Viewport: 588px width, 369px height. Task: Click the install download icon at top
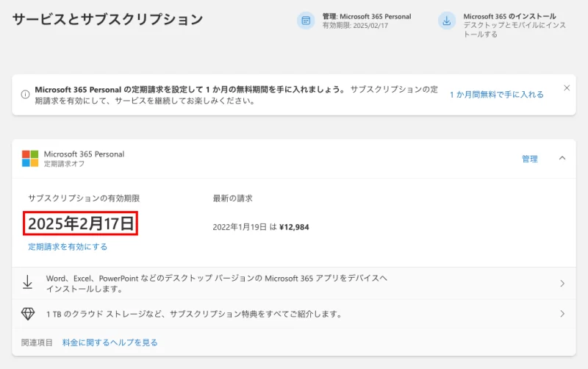[x=446, y=21]
